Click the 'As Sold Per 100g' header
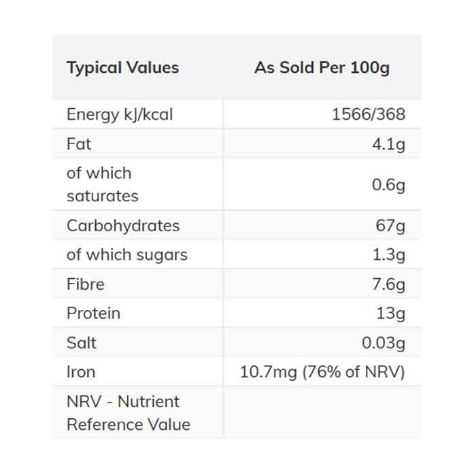 (322, 68)
